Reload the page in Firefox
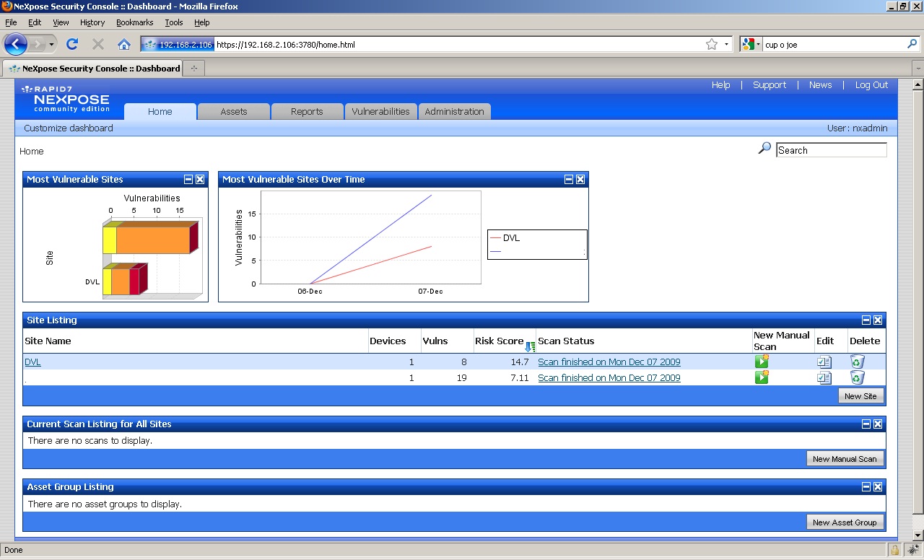 71,44
